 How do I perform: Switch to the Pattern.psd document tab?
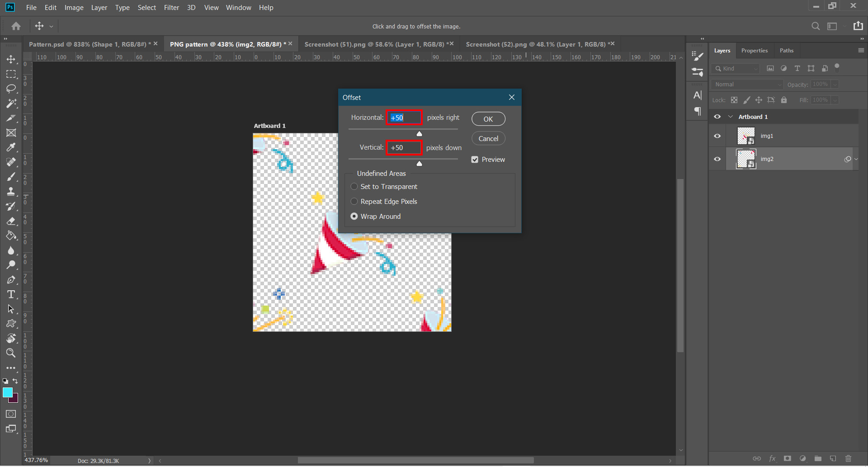click(89, 44)
